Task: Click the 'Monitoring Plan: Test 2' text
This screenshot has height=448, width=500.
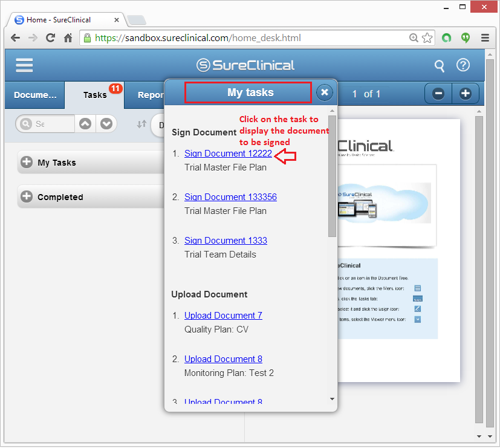Action: [229, 373]
